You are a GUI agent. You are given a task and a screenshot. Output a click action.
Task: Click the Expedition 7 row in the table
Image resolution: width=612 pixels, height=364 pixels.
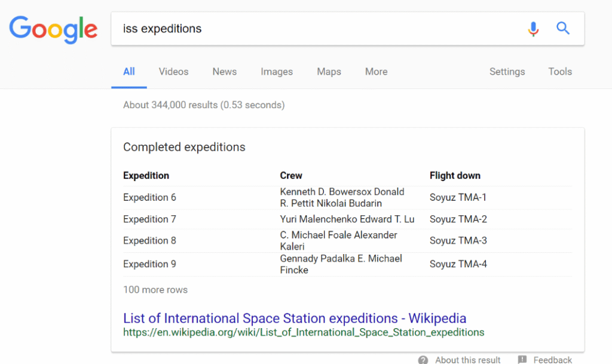coord(269,219)
